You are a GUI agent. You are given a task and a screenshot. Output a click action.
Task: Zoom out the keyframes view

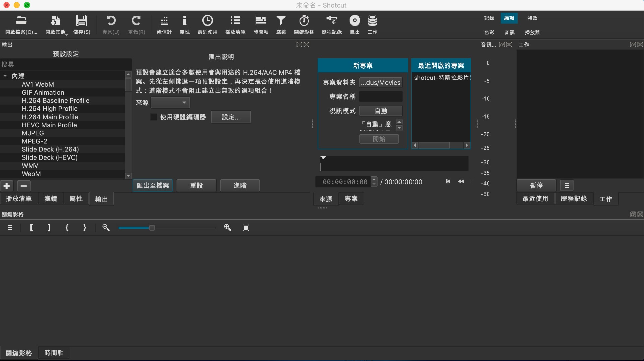click(106, 228)
